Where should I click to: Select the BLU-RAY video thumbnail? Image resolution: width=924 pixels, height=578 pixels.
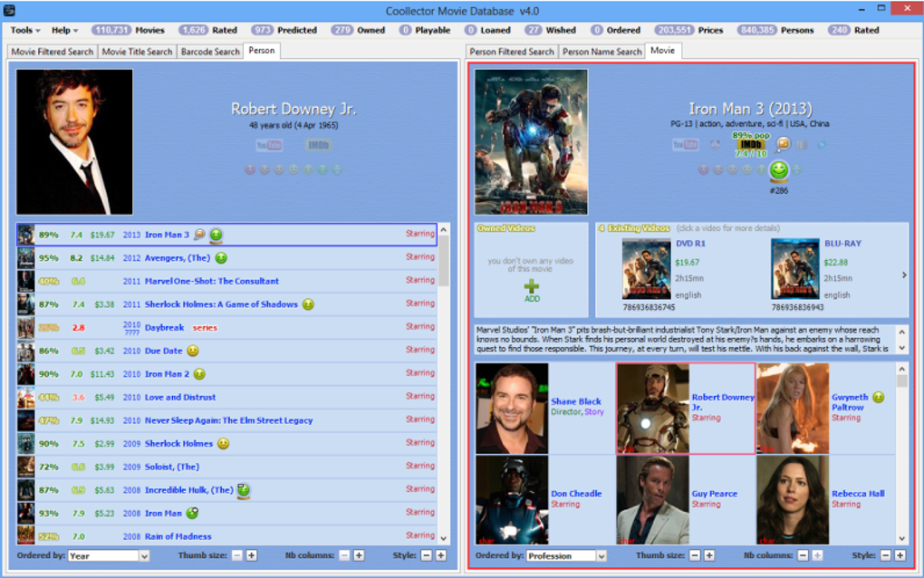coord(795,270)
